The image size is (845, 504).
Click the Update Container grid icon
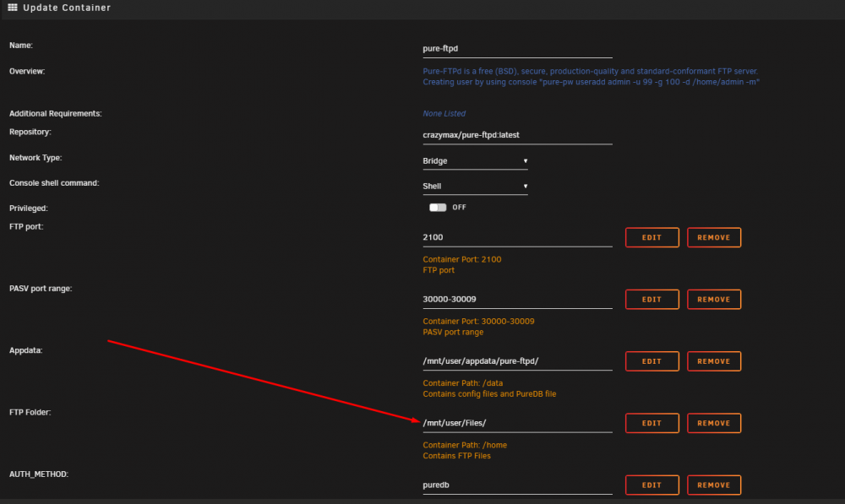(13, 8)
